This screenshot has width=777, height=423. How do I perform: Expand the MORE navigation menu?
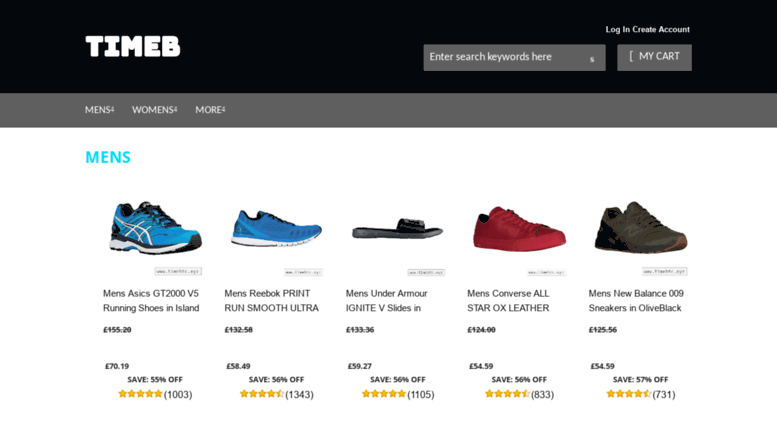pos(210,109)
